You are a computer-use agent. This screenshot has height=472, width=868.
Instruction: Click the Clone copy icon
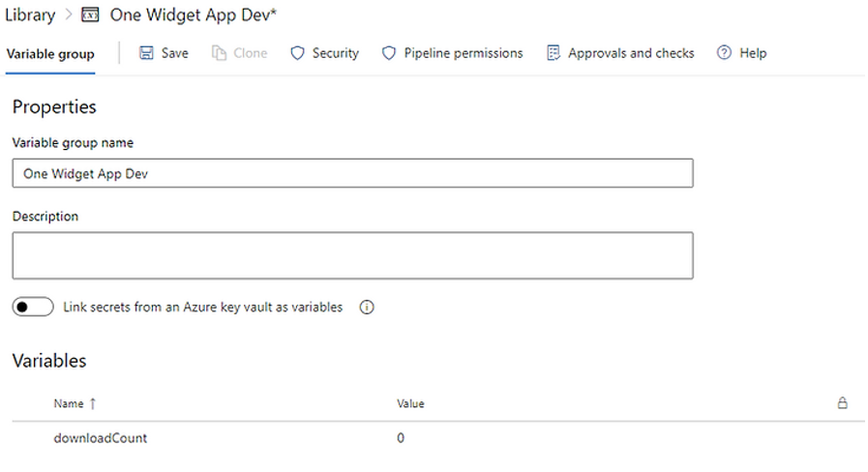pos(220,53)
